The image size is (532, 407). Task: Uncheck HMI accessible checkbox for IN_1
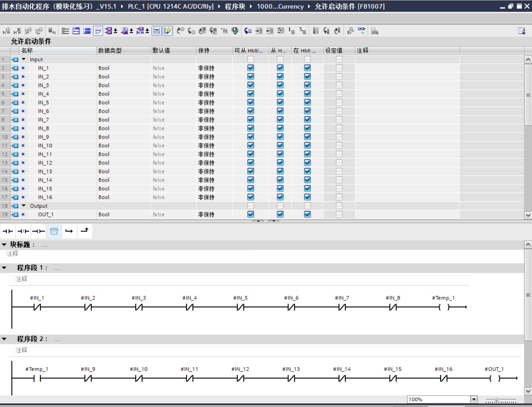tap(250, 68)
